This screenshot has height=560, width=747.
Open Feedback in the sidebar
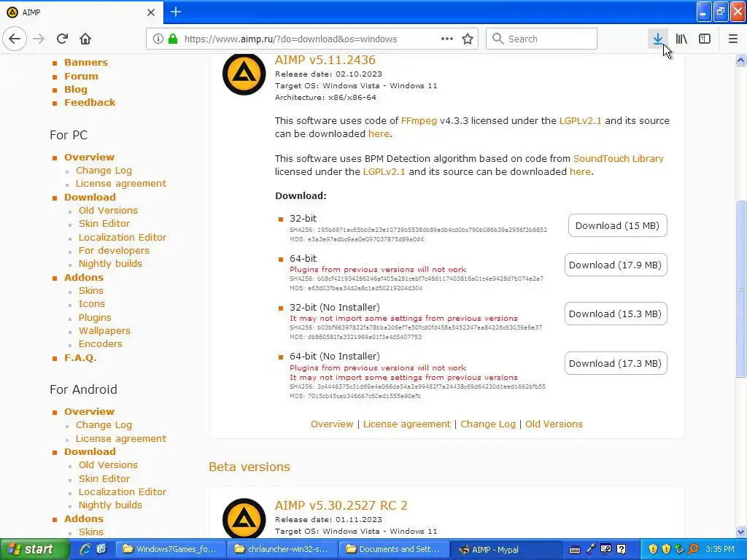point(90,102)
